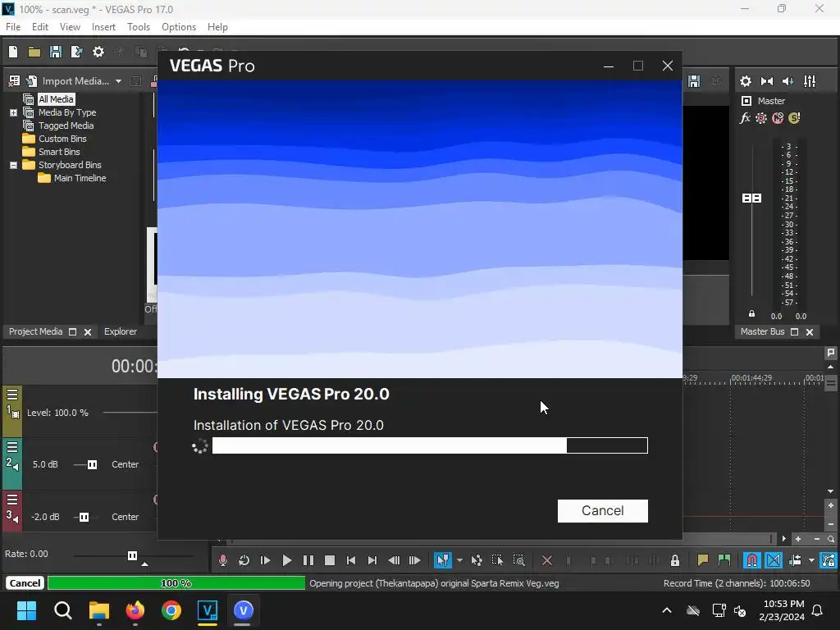Viewport: 840px width, 630px height.
Task: Open track 3 hamburger menu
Action: (x=12, y=500)
